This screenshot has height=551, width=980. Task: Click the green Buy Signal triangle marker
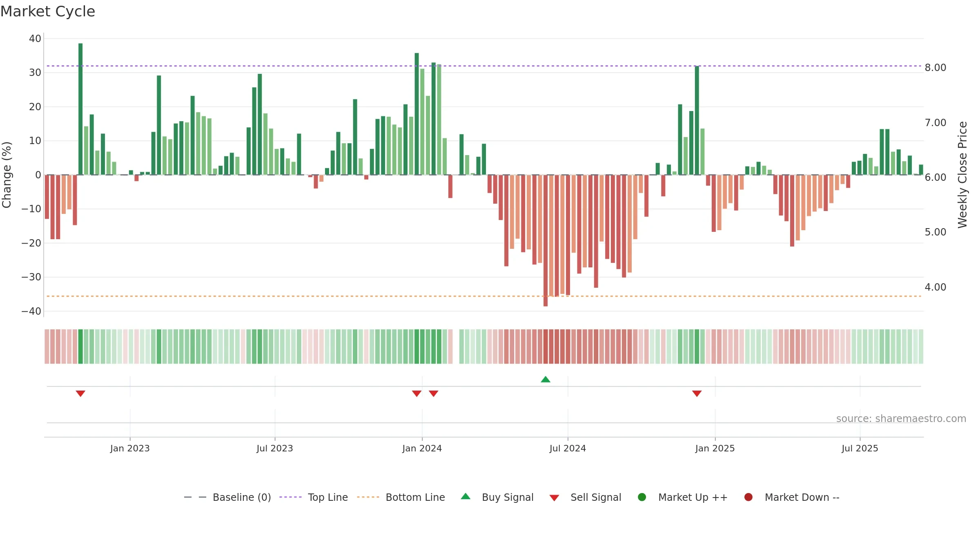pyautogui.click(x=546, y=379)
